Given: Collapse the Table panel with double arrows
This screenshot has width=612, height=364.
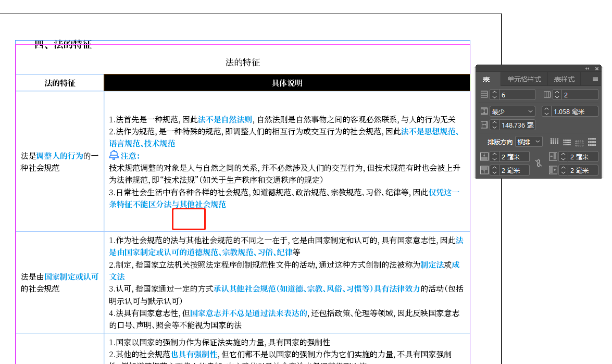Looking at the screenshot, I should (588, 69).
